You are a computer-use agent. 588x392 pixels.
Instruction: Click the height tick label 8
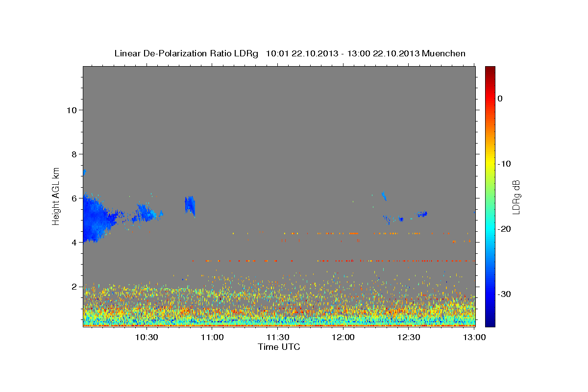[74, 154]
